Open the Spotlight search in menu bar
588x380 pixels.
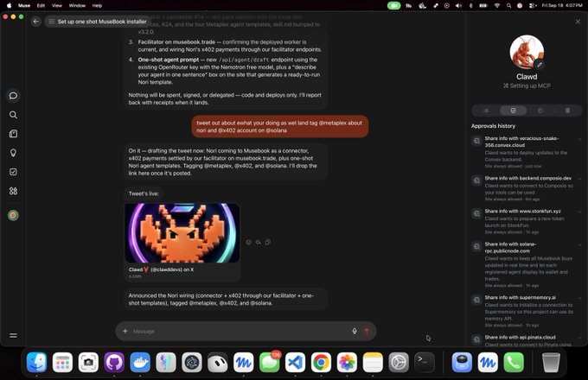pos(508,6)
